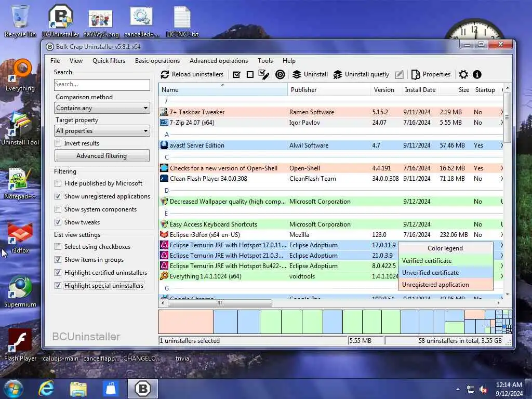This screenshot has height=399, width=532.
Task: Open the Flash Player desktop shortcut
Action: [x=20, y=345]
